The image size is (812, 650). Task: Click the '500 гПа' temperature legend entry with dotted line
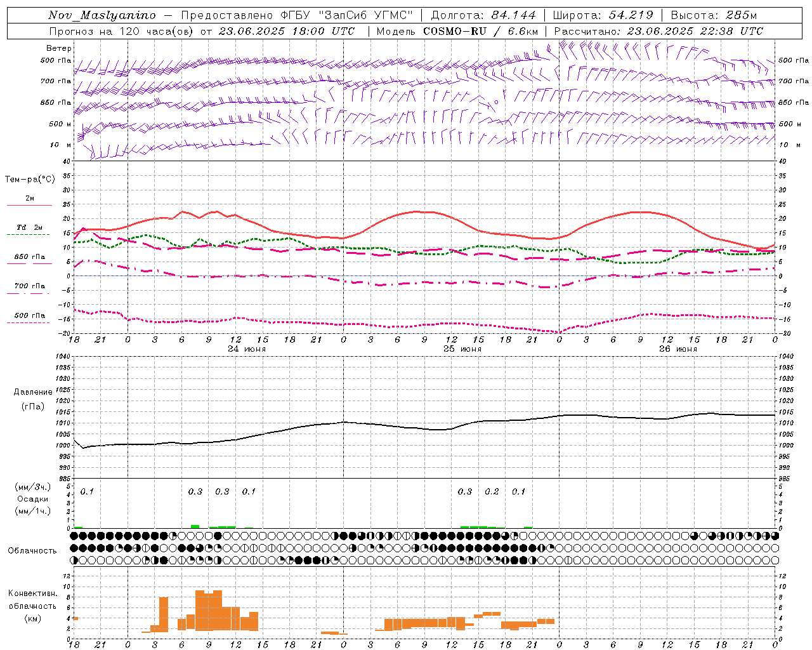point(29,315)
